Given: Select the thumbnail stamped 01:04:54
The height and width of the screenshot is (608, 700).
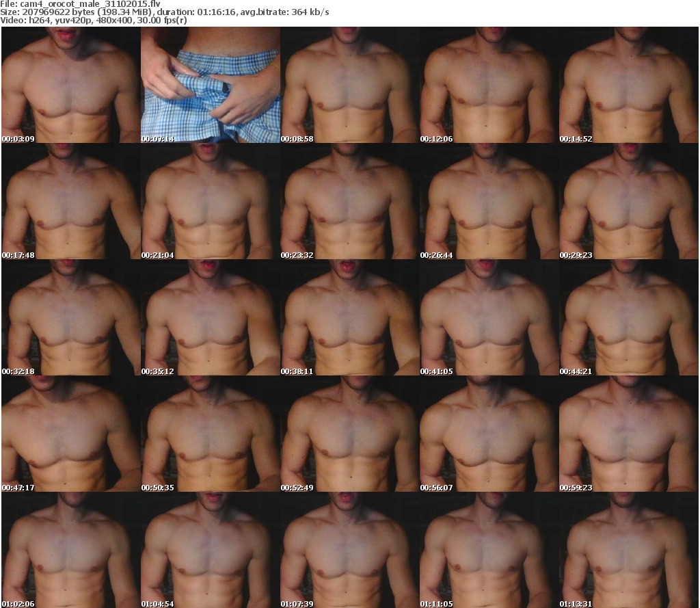Looking at the screenshot, I should [x=211, y=550].
